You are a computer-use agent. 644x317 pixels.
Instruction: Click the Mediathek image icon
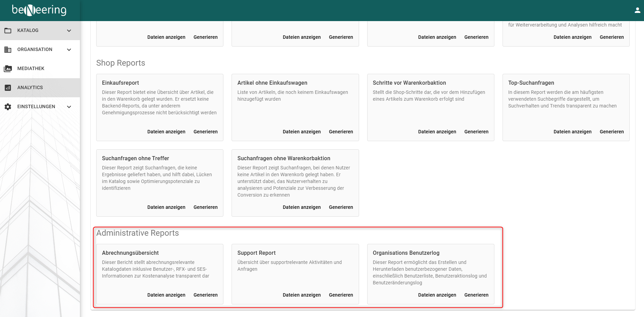coord(8,69)
